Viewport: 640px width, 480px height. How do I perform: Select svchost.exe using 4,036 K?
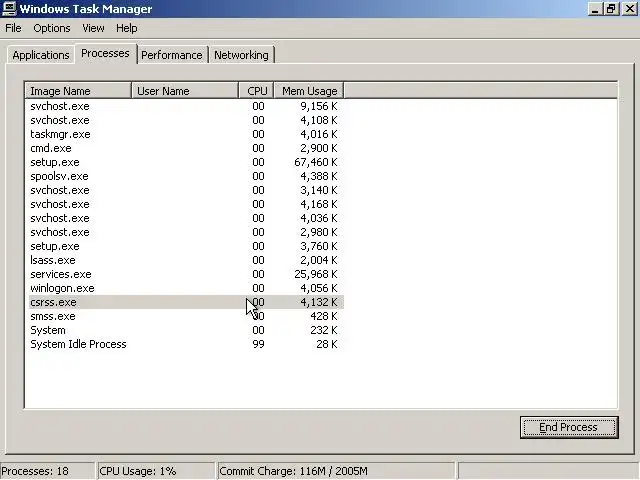pos(186,218)
